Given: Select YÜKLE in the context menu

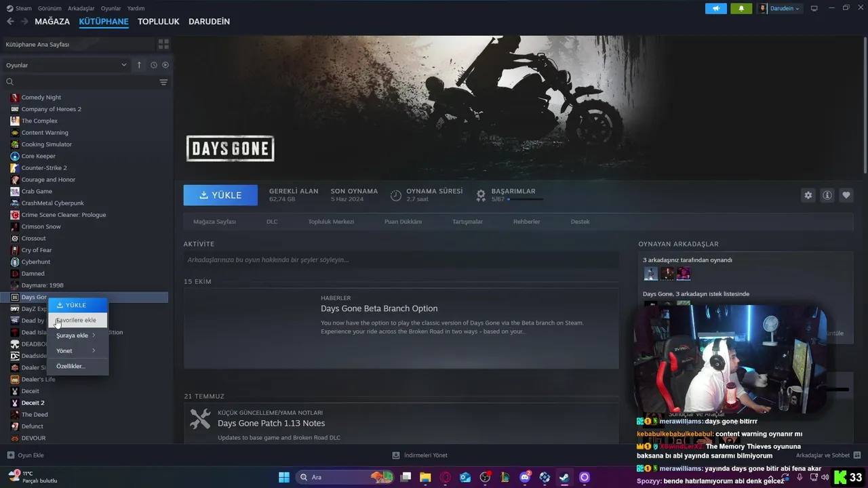Looking at the screenshot, I should pyautogui.click(x=77, y=305).
